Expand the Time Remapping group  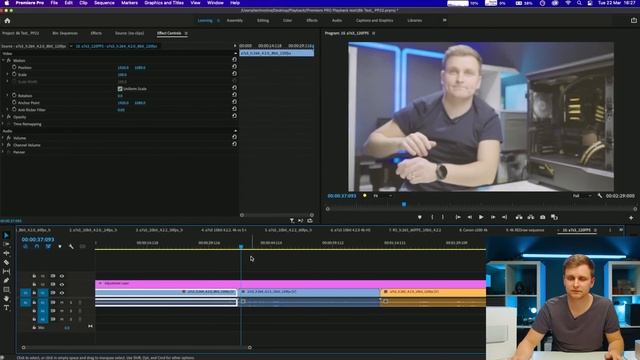(3, 124)
